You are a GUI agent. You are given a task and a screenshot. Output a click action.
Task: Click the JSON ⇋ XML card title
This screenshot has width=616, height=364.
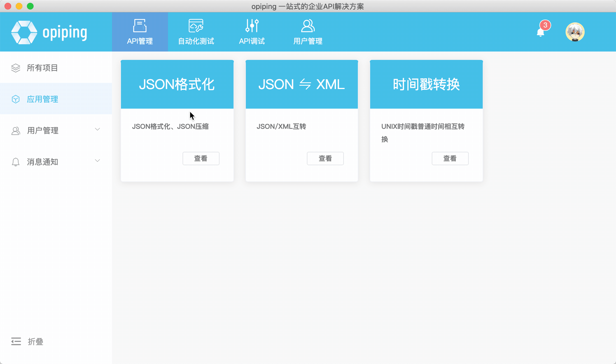302,84
